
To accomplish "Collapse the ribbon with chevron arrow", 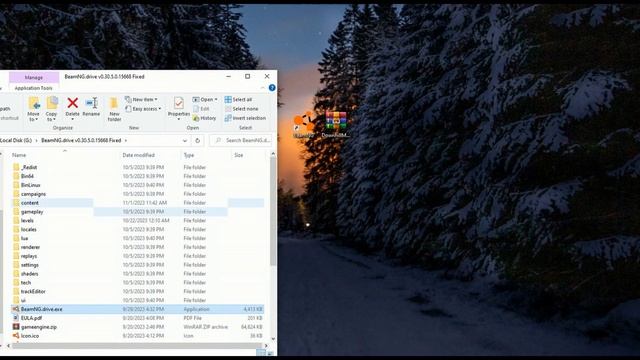I will point(262,88).
